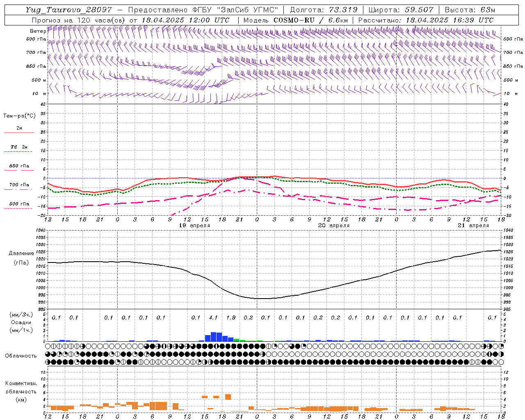Click the Облачность cloud cover label

[x=21, y=356]
